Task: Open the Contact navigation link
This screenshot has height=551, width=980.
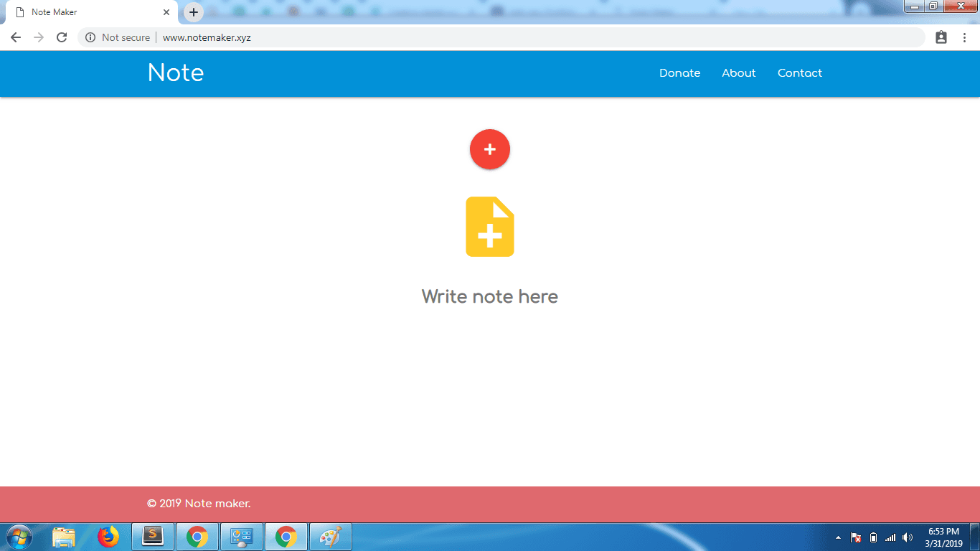Action: point(799,73)
